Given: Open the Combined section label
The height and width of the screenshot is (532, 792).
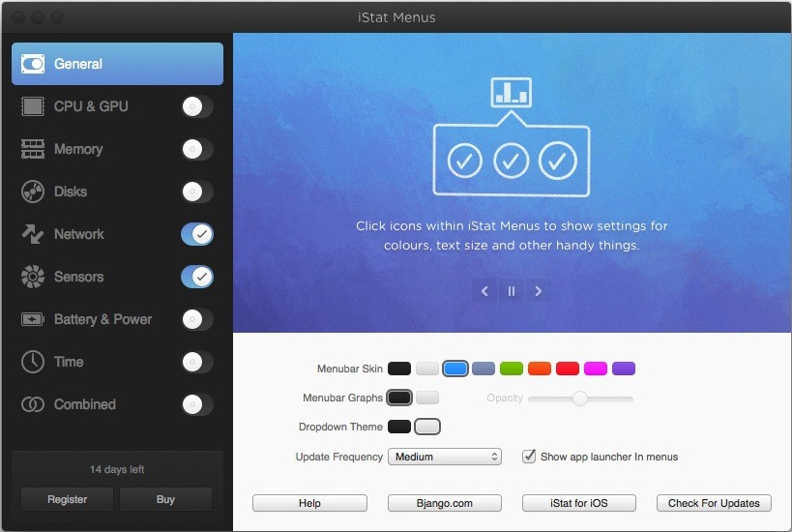Looking at the screenshot, I should [x=85, y=404].
